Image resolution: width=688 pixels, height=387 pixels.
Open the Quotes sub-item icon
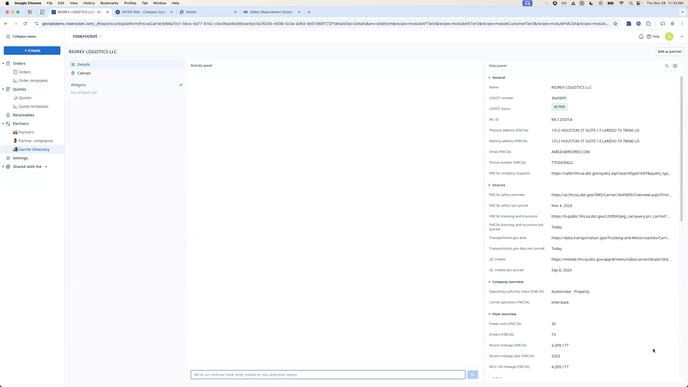[15, 98]
